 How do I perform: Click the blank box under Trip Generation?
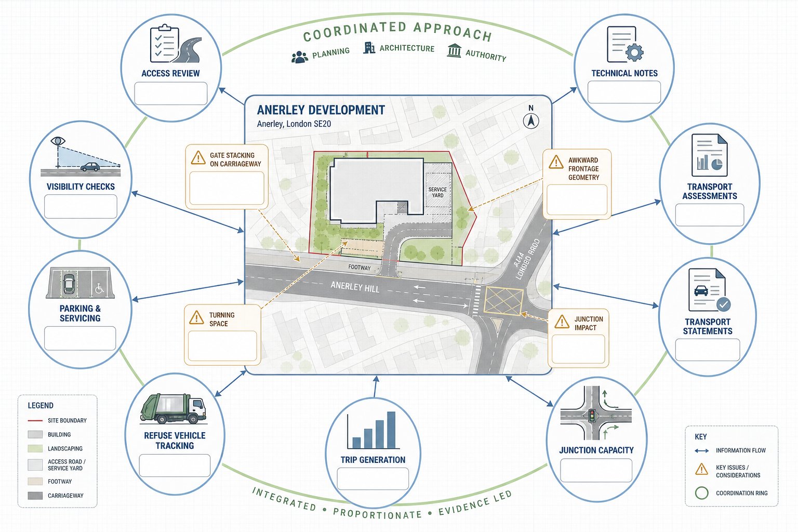pyautogui.click(x=373, y=478)
